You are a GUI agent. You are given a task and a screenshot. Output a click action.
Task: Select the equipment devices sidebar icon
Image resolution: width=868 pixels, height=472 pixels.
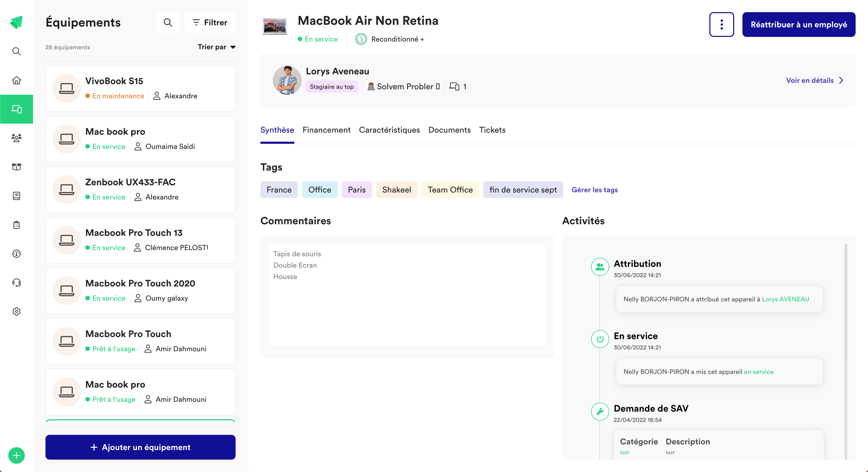17,109
